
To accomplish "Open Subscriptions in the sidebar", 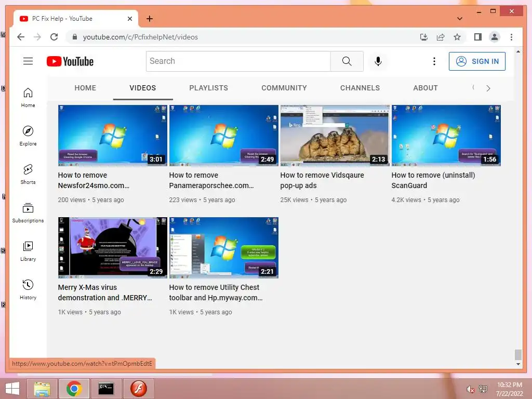I will 28,212.
